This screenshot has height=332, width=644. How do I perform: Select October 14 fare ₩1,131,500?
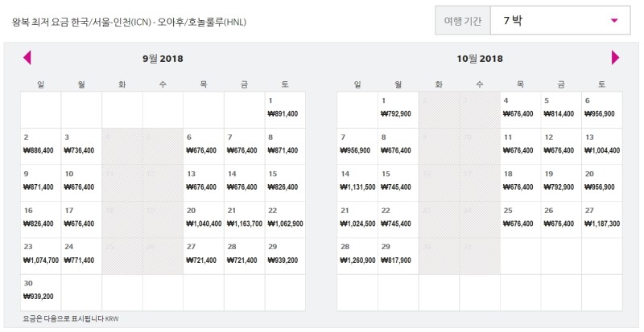pos(357,182)
